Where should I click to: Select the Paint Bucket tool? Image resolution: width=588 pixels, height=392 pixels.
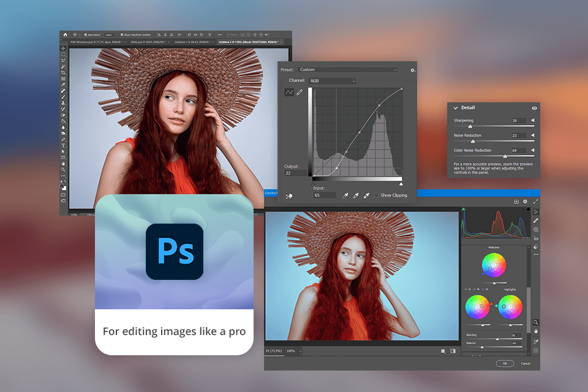click(63, 121)
